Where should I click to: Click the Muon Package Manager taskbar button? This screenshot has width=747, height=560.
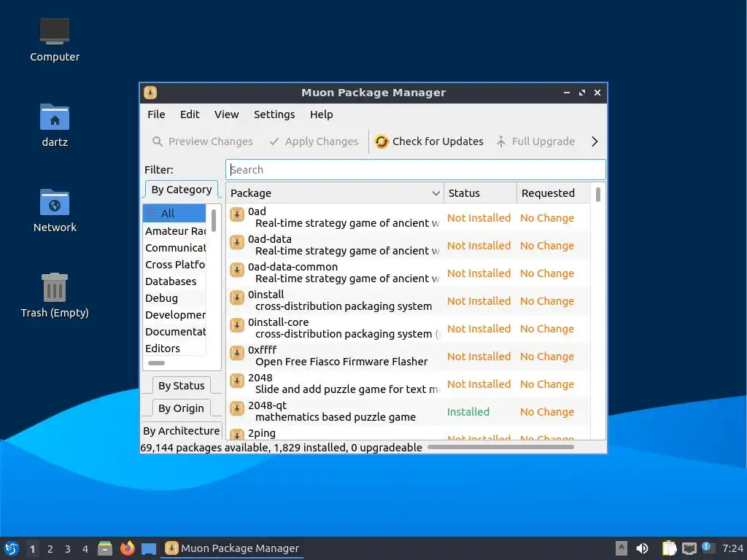click(x=233, y=548)
